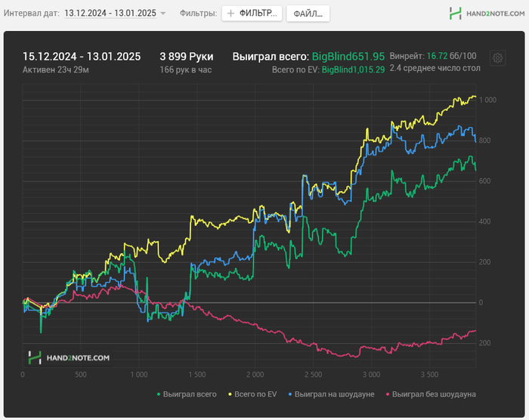The image size is (529, 420).
Task: Click the 800 y-axis label
Action: click(485, 141)
